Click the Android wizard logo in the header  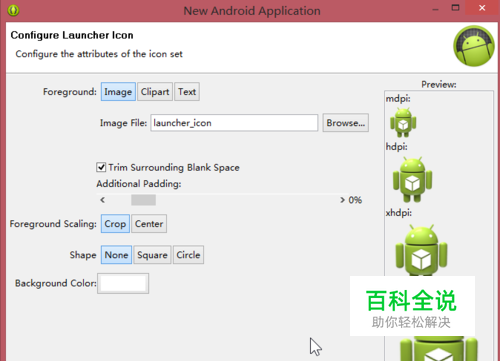click(x=474, y=46)
